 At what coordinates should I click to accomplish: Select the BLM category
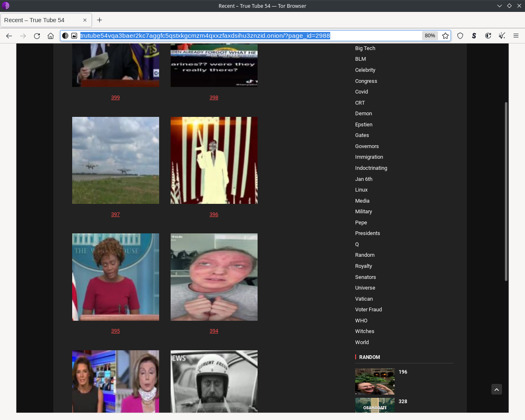pos(361,59)
